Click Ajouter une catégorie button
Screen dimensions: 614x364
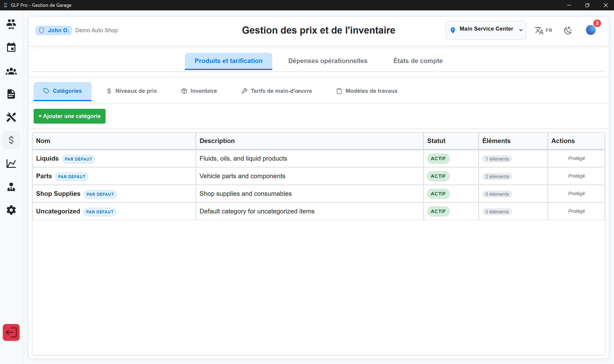(69, 116)
